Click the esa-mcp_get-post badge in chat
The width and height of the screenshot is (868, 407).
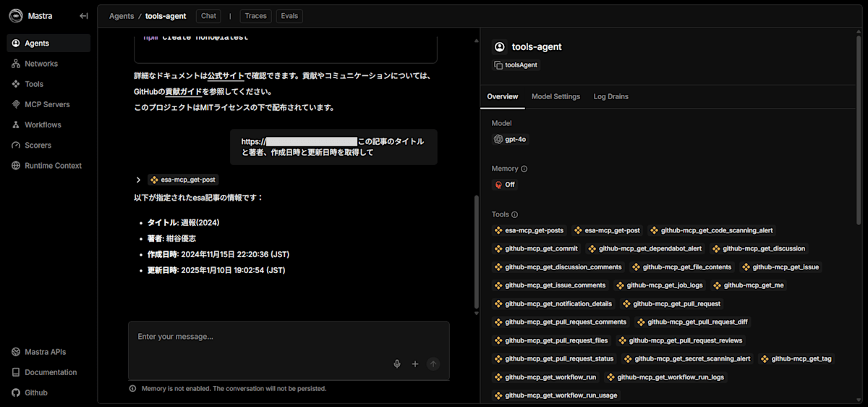[x=183, y=180]
